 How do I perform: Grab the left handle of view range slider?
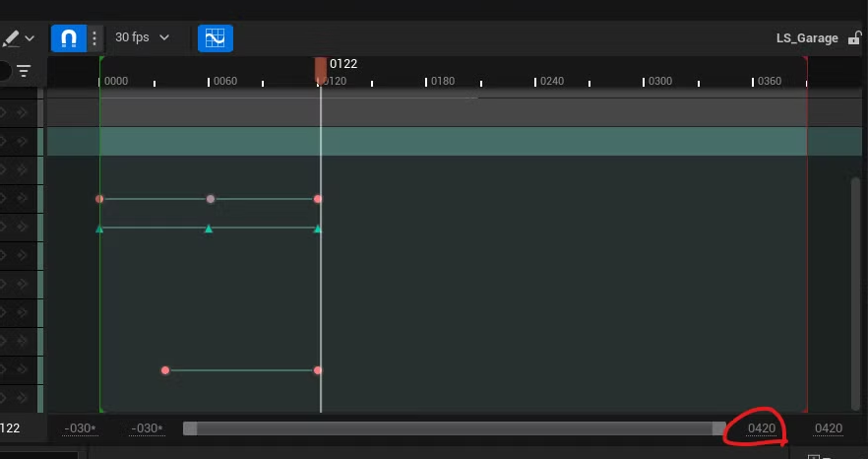tap(190, 428)
